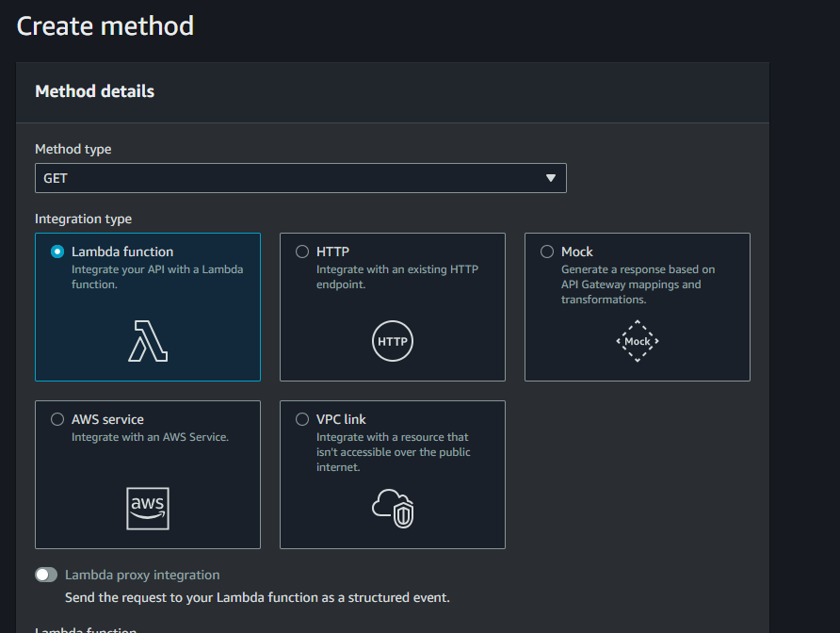Click the Integration type label
The height and width of the screenshot is (633, 840).
point(83,219)
